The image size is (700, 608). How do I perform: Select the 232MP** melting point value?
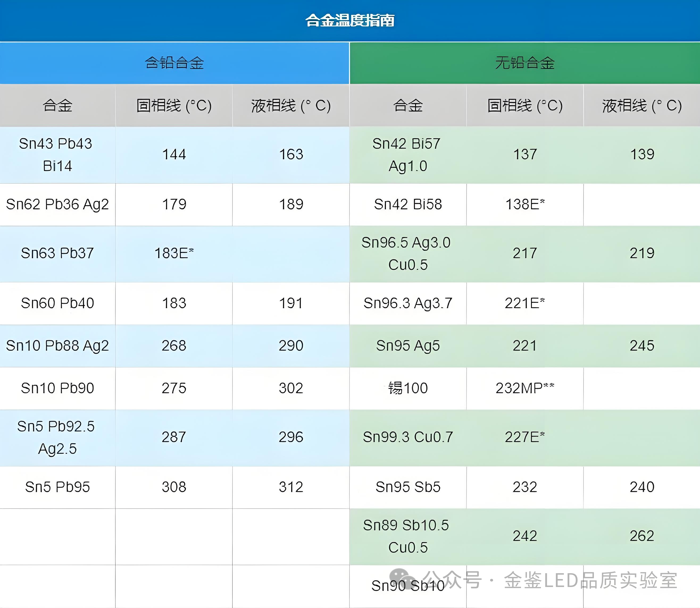coord(525,388)
